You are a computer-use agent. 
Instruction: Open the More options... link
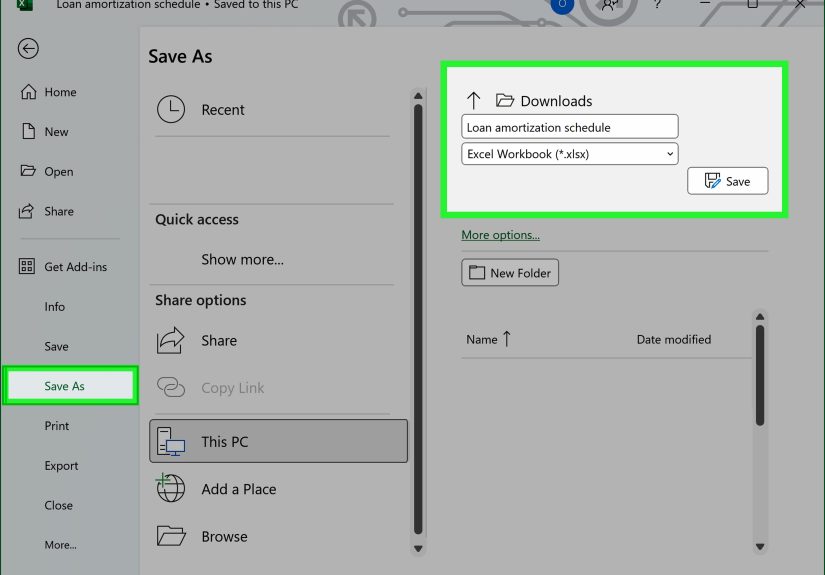[500, 235]
